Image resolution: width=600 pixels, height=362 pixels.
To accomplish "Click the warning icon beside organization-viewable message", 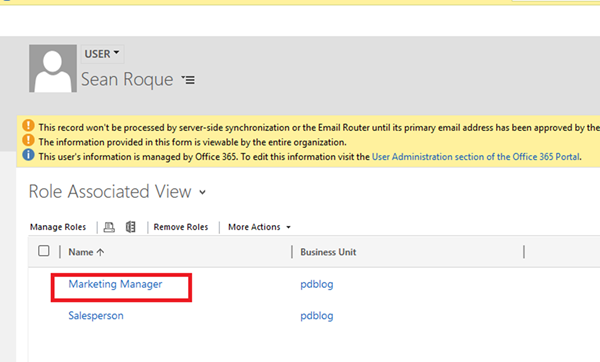I will pos(28,140).
